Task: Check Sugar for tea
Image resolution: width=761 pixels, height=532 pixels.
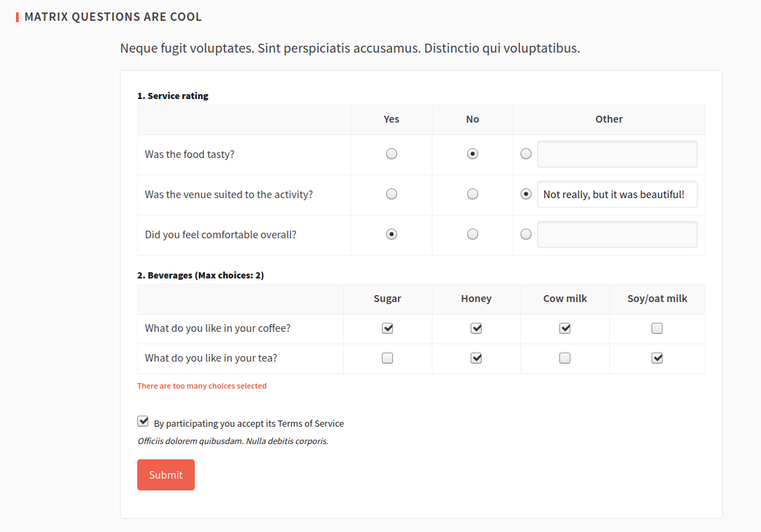Action: [x=387, y=358]
